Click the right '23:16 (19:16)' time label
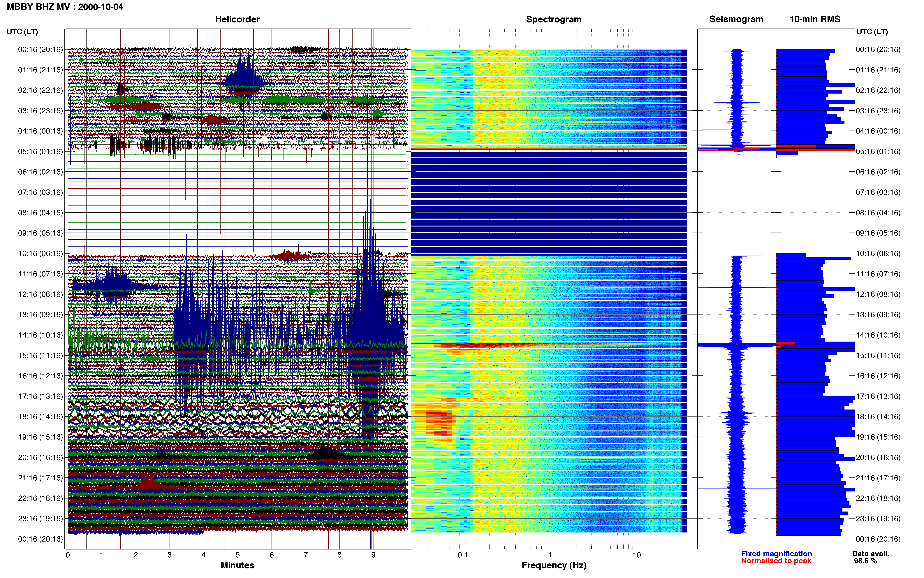Viewport: 924px width, 578px height. pos(878,519)
